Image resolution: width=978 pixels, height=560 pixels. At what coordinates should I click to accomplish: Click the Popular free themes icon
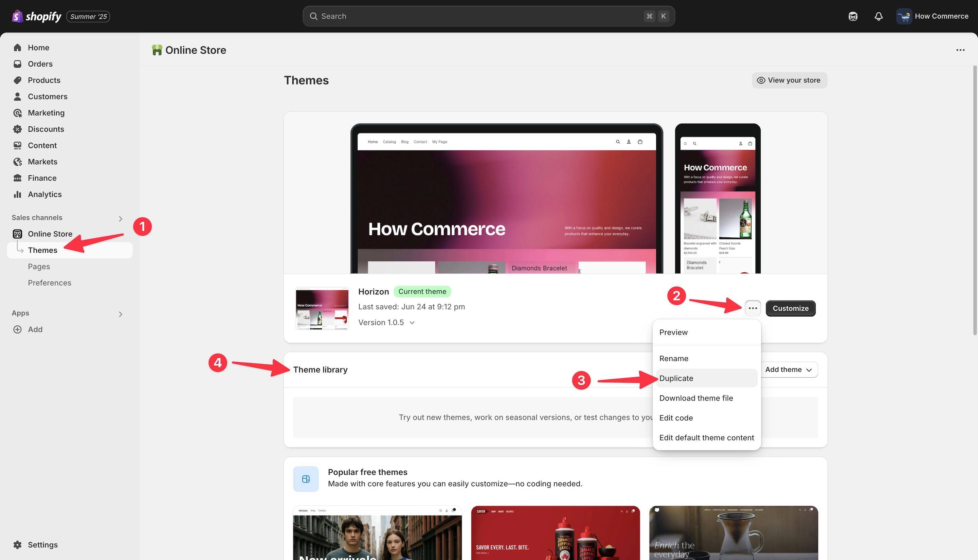click(306, 479)
